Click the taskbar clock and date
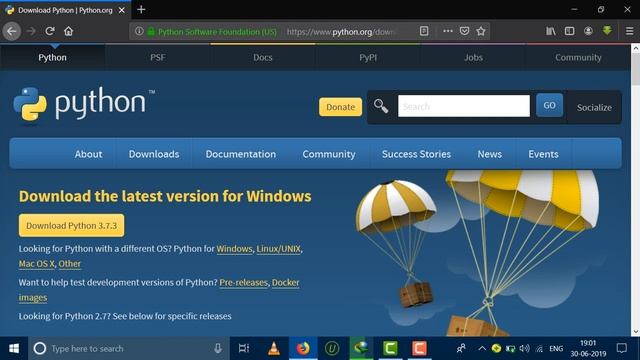 coord(588,348)
